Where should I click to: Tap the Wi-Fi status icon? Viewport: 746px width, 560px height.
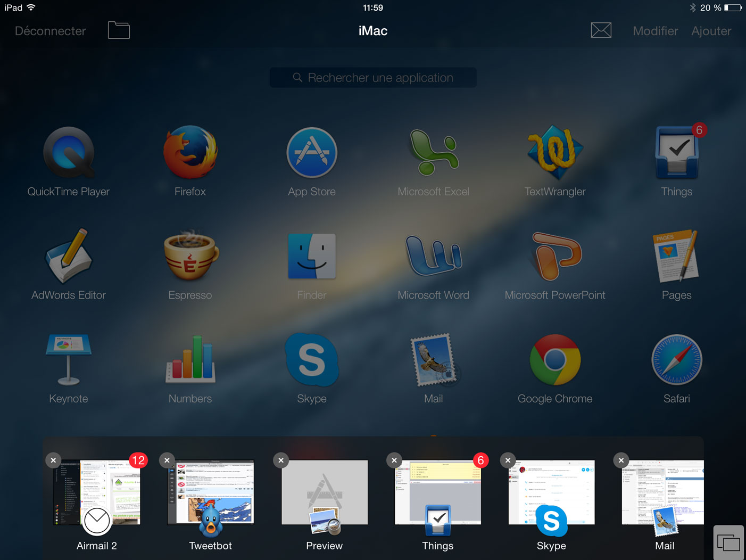coord(31,7)
